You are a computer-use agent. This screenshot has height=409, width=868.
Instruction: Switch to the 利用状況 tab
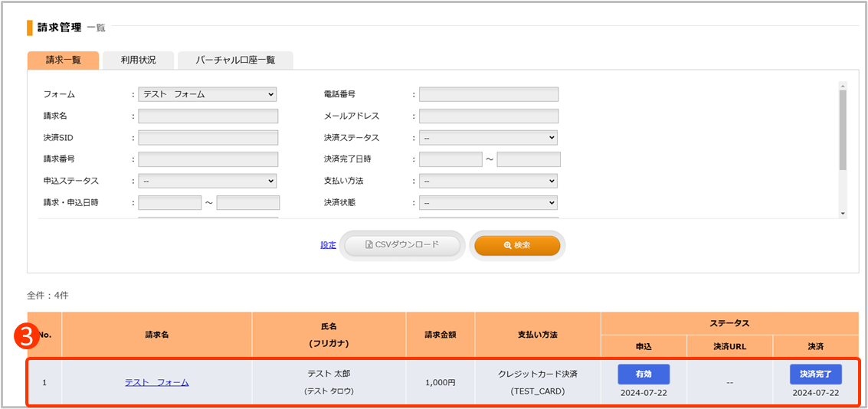138,61
